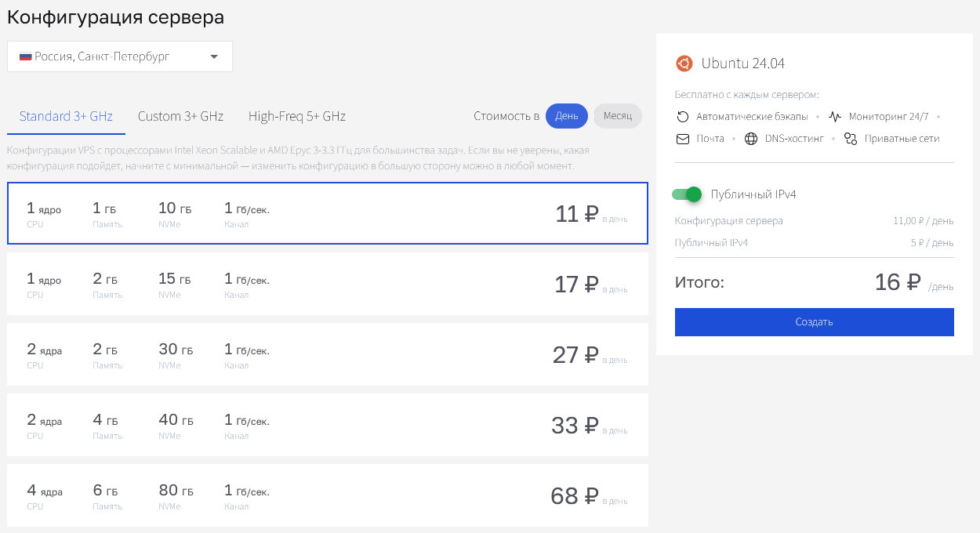Image resolution: width=980 pixels, height=533 pixels.
Task: Click the Russian flag icon
Action: pyautogui.click(x=25, y=56)
